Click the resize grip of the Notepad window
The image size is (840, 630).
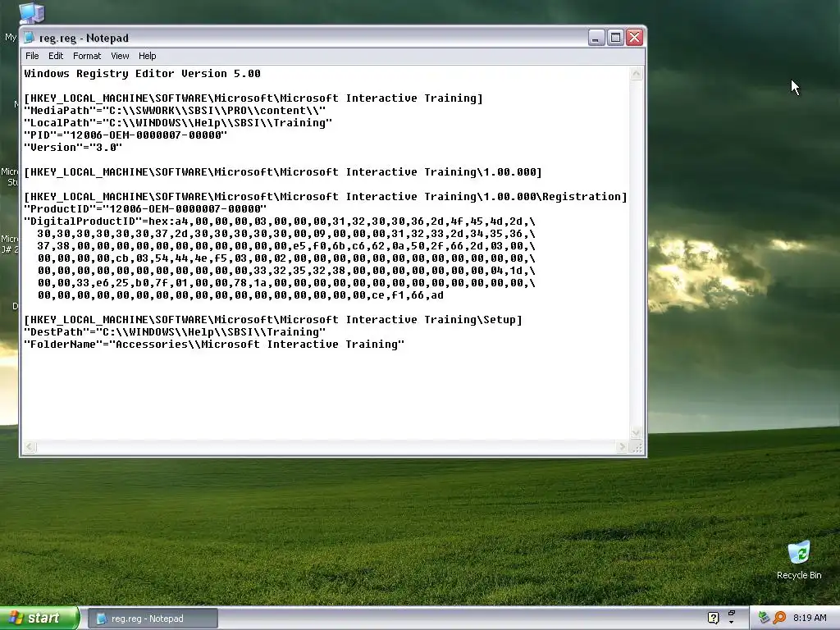[x=637, y=447]
